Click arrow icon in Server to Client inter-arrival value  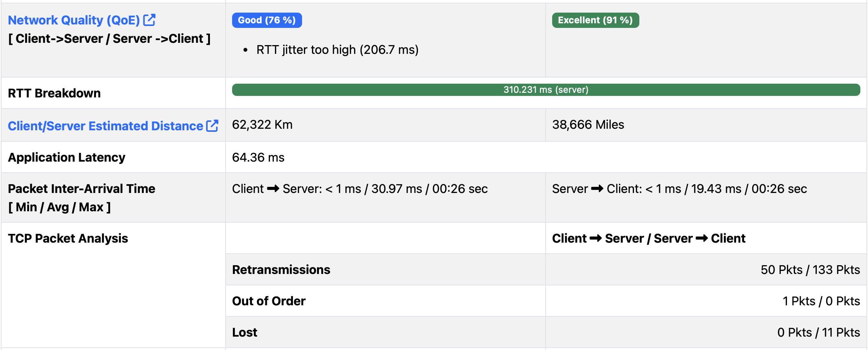coord(597,189)
